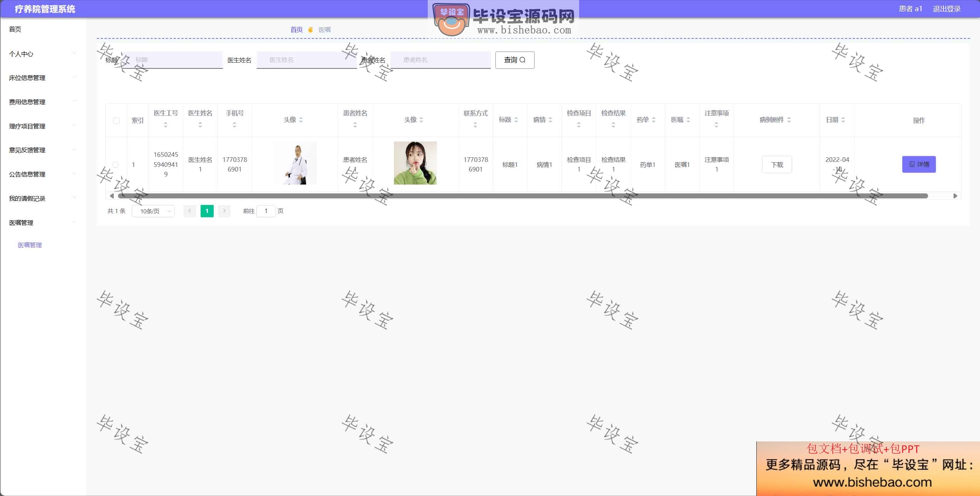The width and height of the screenshot is (980, 496).
Task: Sort by 患者姓名 column arrows
Action: (x=355, y=125)
